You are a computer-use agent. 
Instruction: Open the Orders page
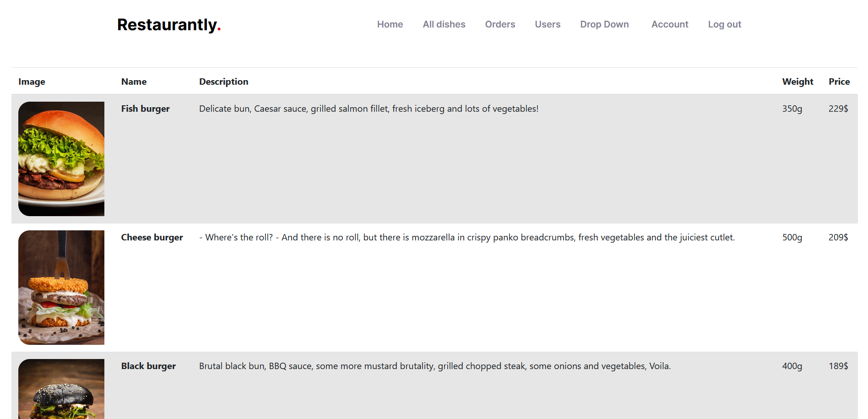[500, 24]
